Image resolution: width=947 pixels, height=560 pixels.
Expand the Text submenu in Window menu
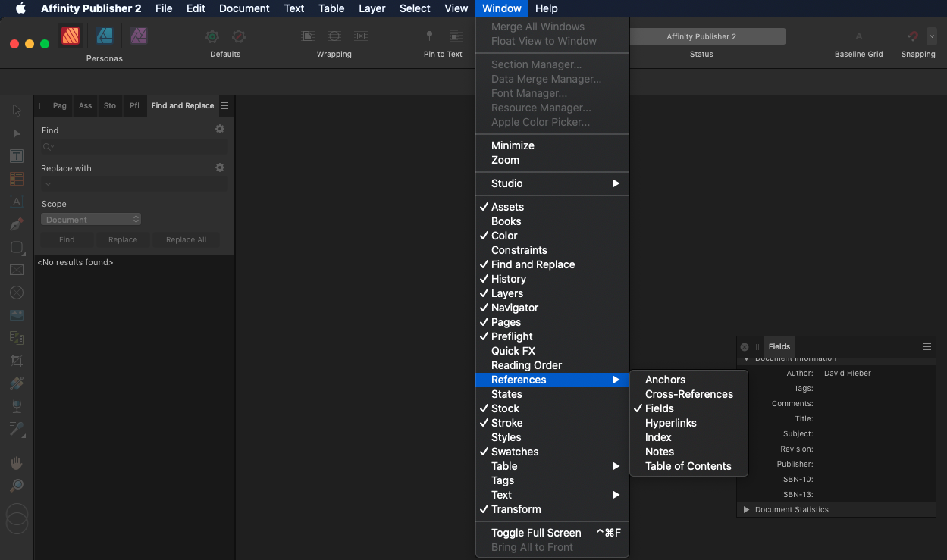[x=552, y=495]
